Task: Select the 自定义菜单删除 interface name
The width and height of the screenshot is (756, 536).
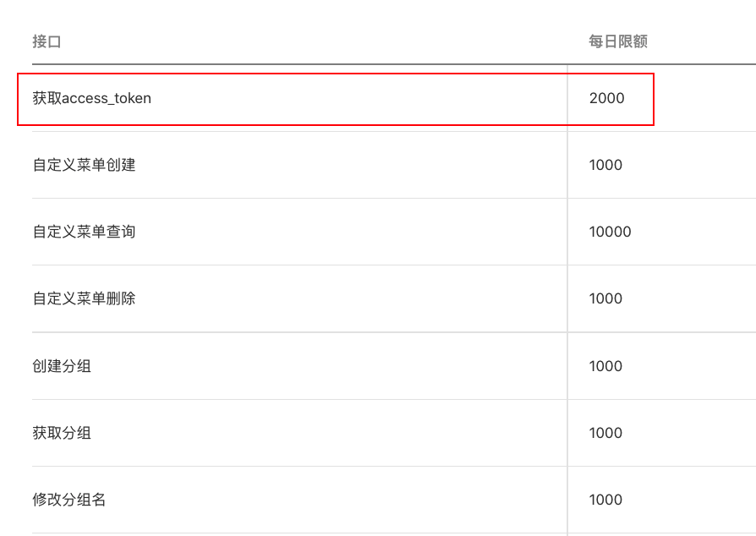Action: 85,298
